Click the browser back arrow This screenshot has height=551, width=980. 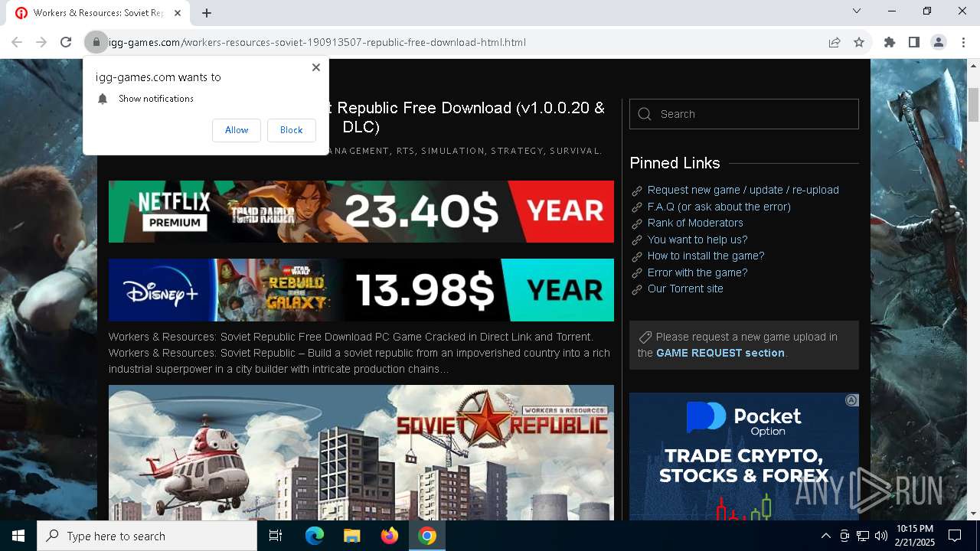(17, 42)
